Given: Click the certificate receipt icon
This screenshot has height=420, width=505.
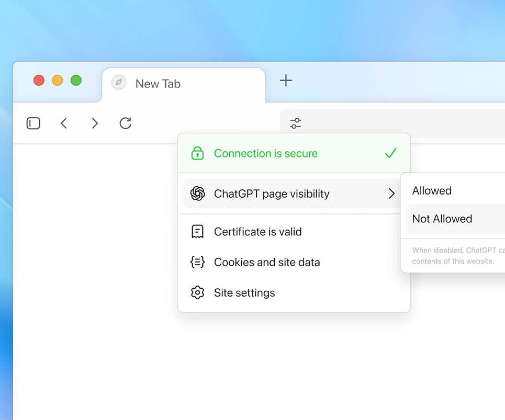Looking at the screenshot, I should [x=197, y=232].
